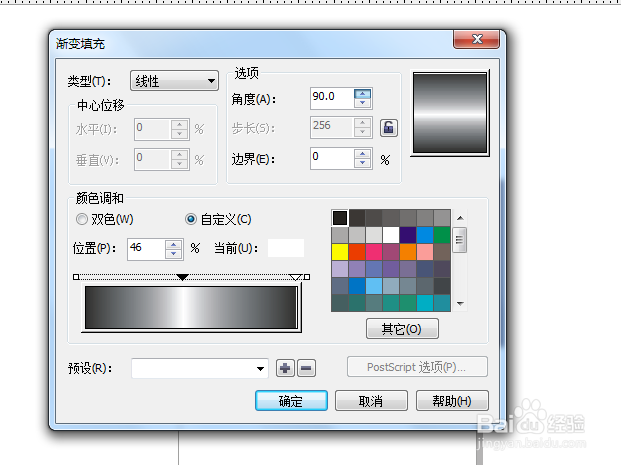
Task: Pick the sky blue palette swatch
Action: pos(374,286)
